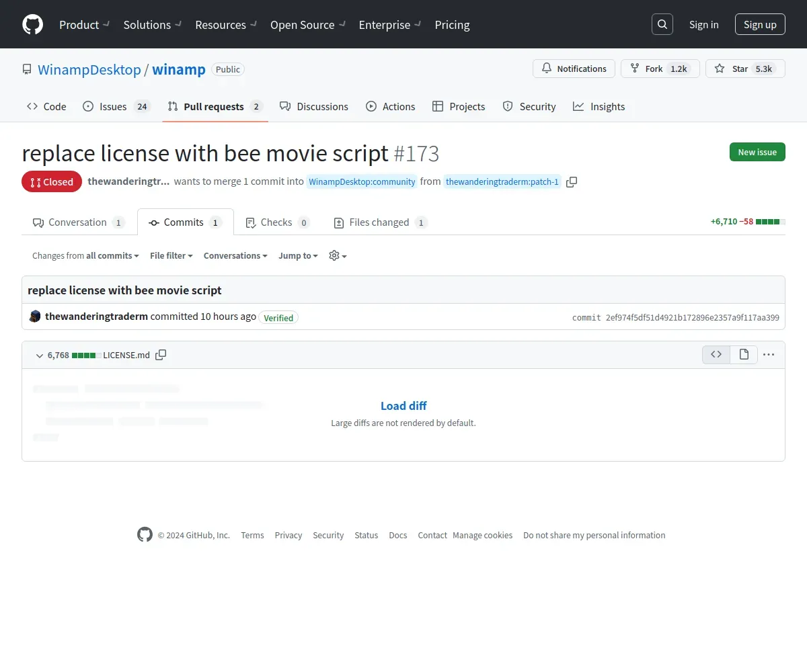807x672 pixels.
Task: Click the Sign up button
Action: tap(760, 24)
